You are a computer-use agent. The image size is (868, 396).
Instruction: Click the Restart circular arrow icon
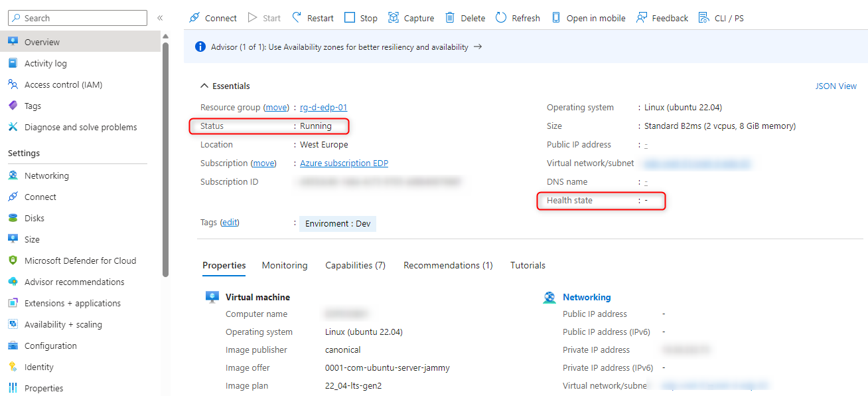(297, 18)
